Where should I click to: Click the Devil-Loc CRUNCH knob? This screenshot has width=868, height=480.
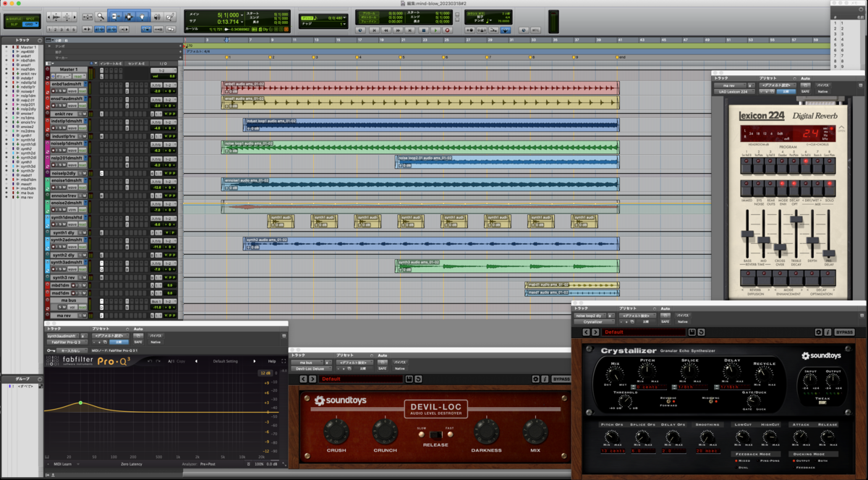385,431
